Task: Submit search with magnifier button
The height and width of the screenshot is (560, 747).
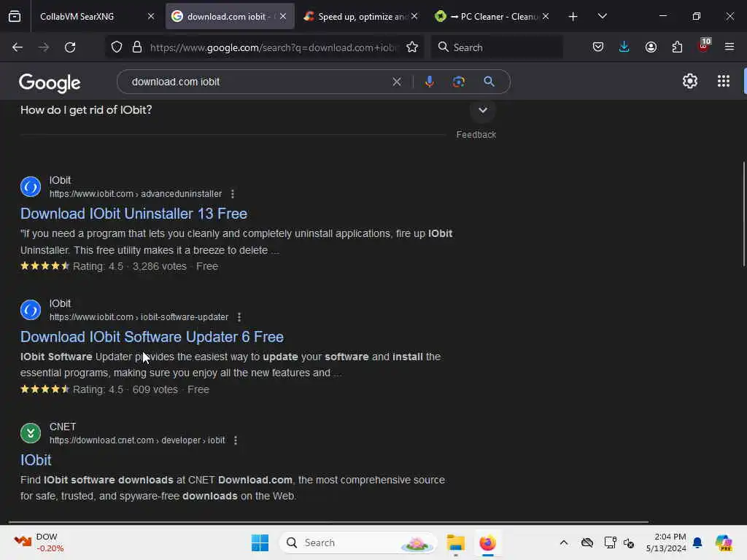Action: [489, 82]
